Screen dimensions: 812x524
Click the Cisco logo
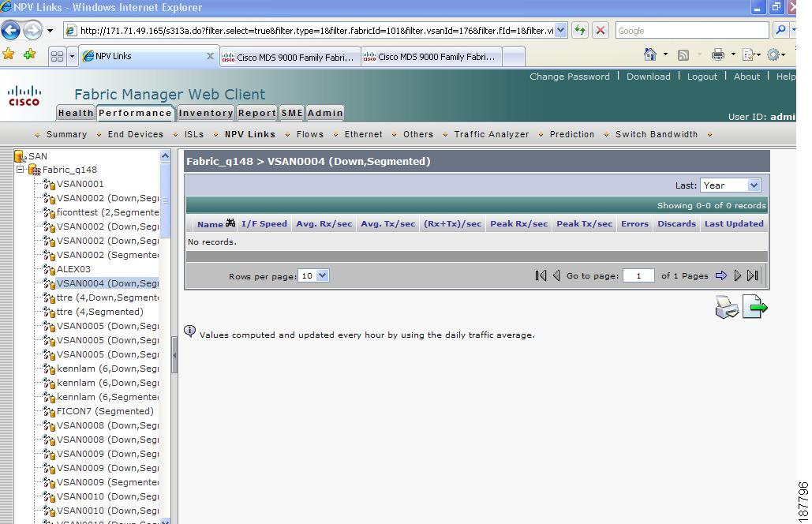24,95
